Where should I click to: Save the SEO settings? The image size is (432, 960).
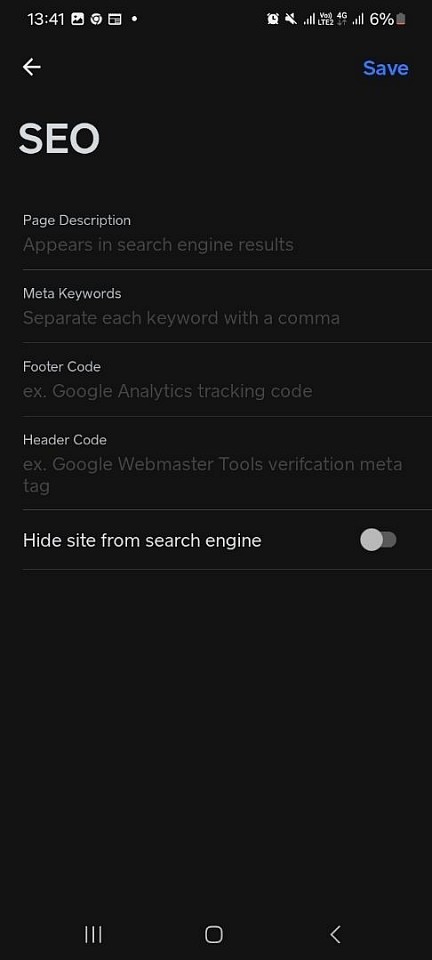tap(385, 68)
